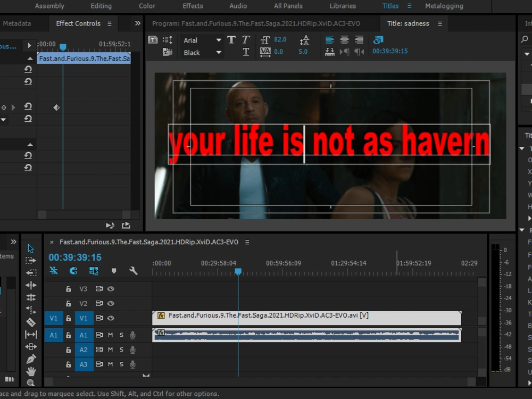
Task: Select the Track Select Forward tool
Action: [31, 261]
